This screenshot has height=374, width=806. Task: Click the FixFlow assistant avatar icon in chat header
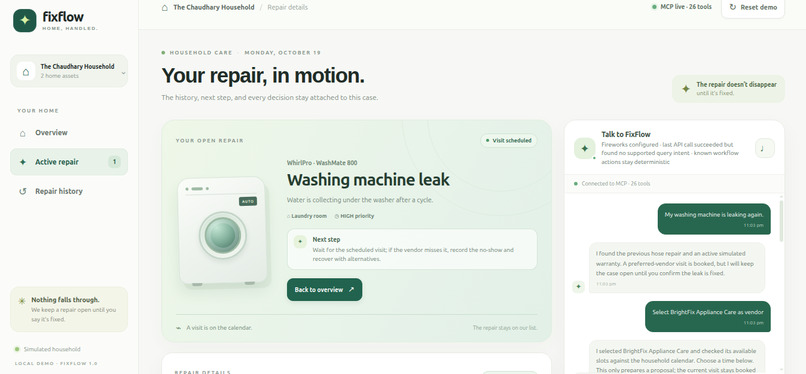tap(584, 148)
